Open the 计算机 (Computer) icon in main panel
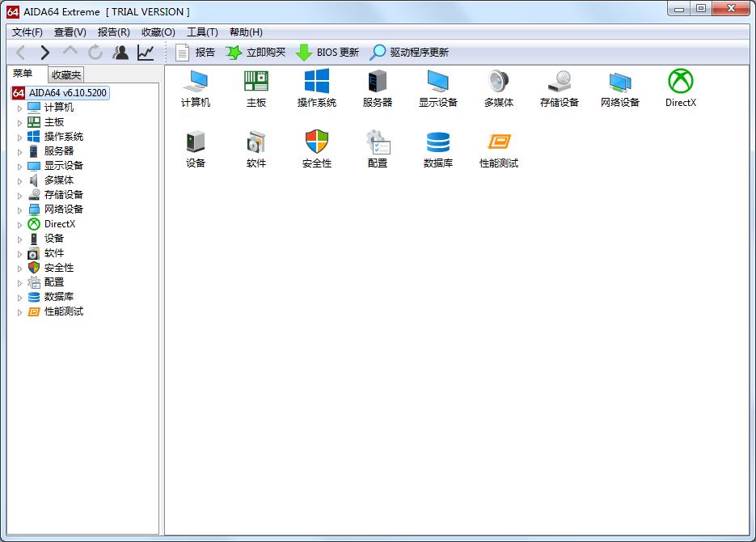 coord(194,87)
